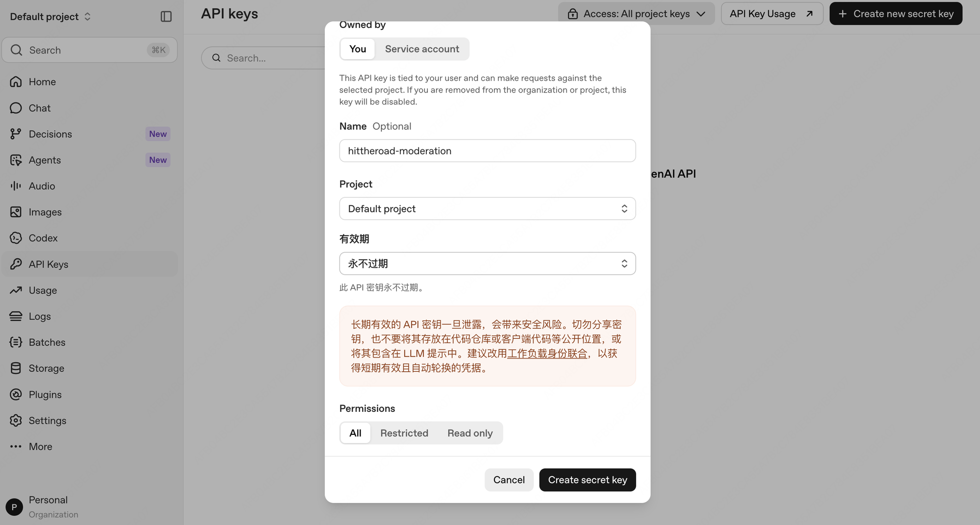This screenshot has width=980, height=525.
Task: Click the Audio waveform icon
Action: coord(16,186)
